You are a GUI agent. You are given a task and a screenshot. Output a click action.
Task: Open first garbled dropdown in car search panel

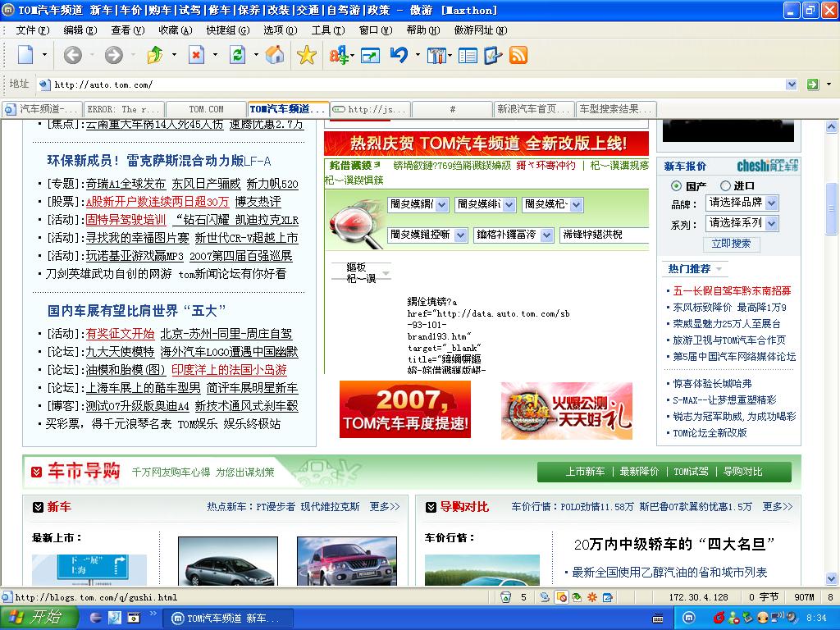[x=418, y=204]
